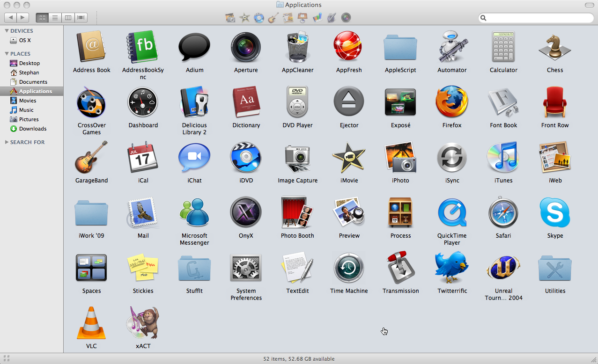Select the Exposé app icon
The height and width of the screenshot is (364, 598).
coord(400,102)
